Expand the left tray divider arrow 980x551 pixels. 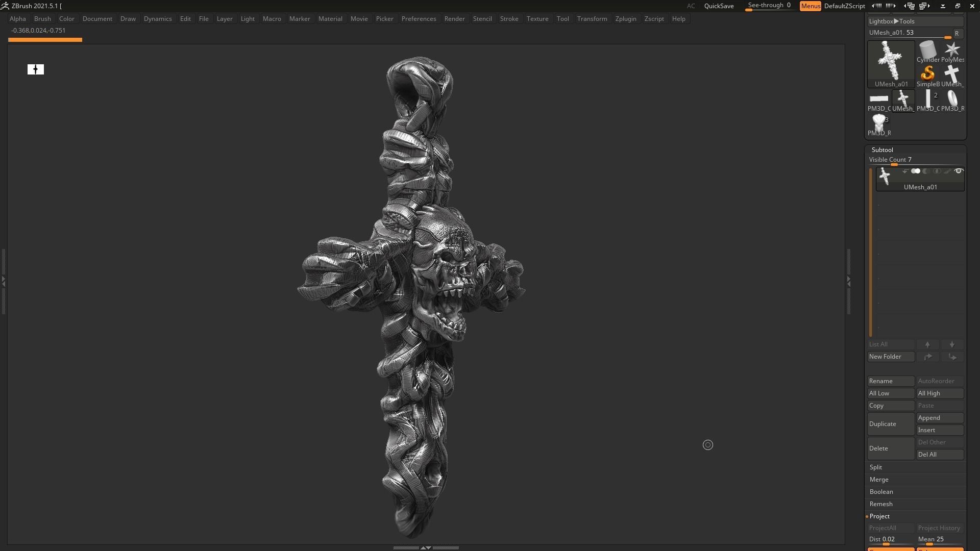coord(3,281)
